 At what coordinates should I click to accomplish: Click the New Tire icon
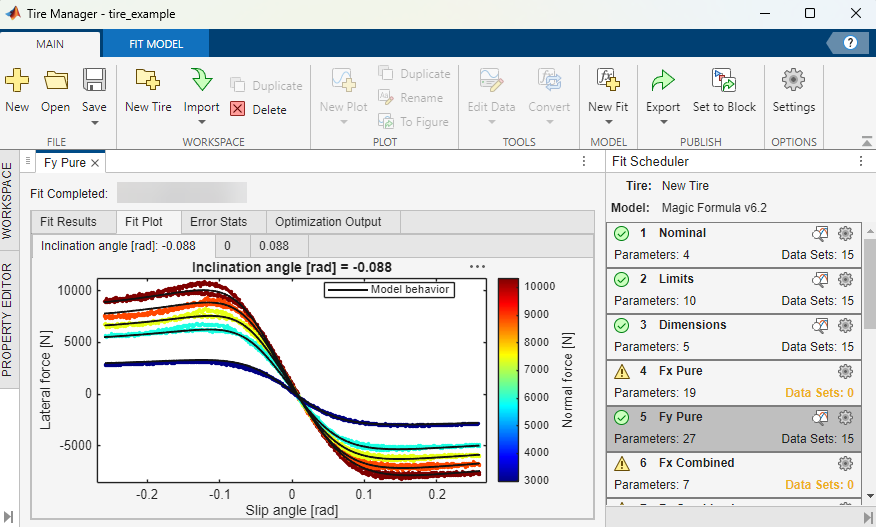(148, 81)
